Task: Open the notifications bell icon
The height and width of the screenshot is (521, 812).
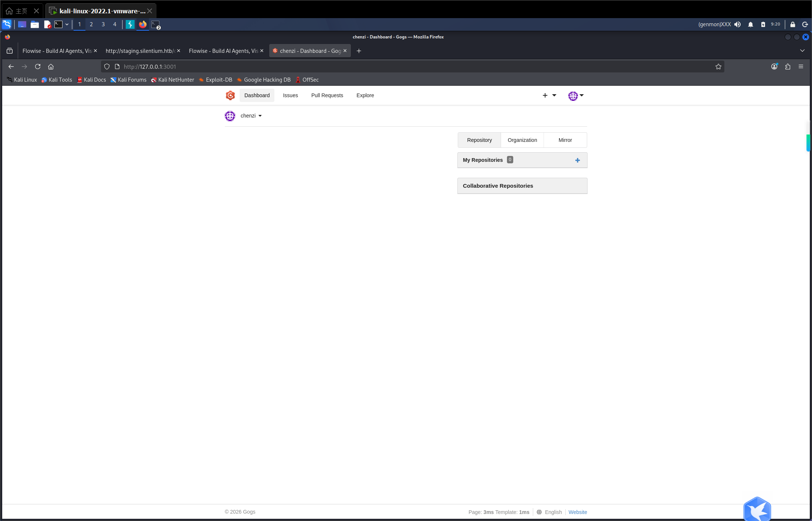Action: pyautogui.click(x=751, y=24)
